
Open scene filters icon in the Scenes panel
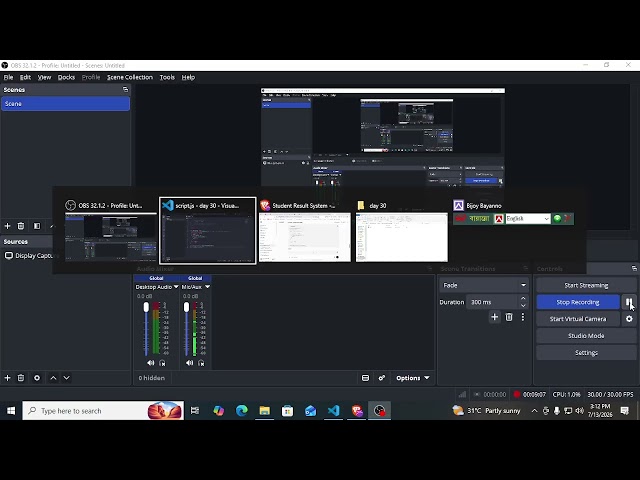click(37, 226)
